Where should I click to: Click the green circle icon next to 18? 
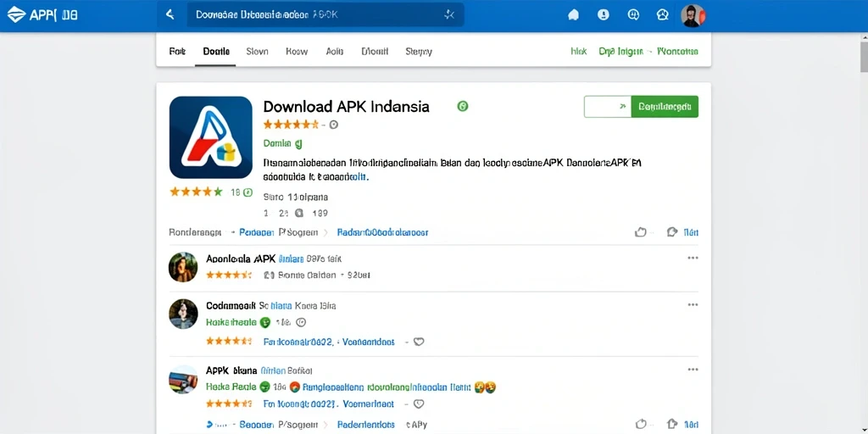point(248,192)
